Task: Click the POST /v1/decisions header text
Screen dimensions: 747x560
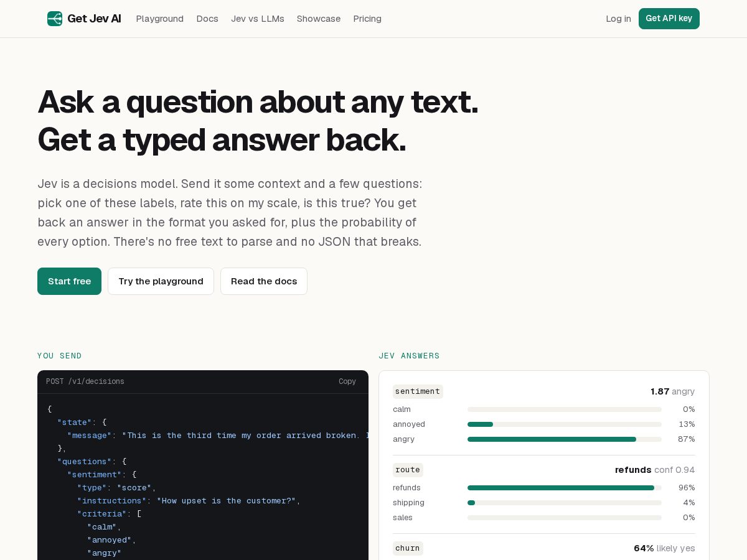Action: click(x=85, y=381)
